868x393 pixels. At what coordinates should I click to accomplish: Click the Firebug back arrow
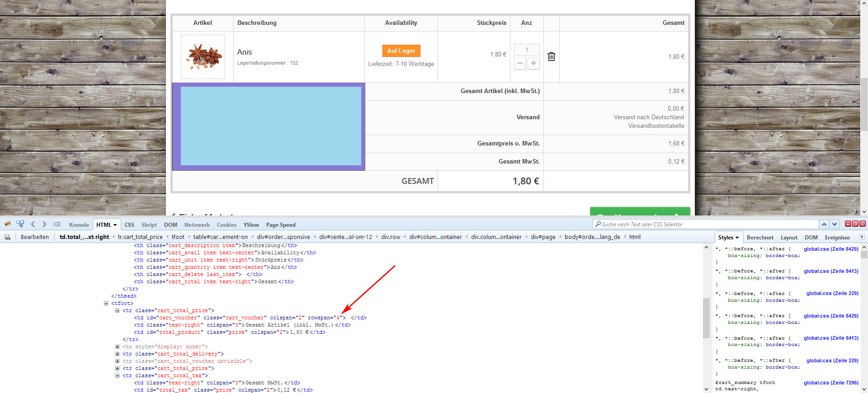tap(33, 224)
